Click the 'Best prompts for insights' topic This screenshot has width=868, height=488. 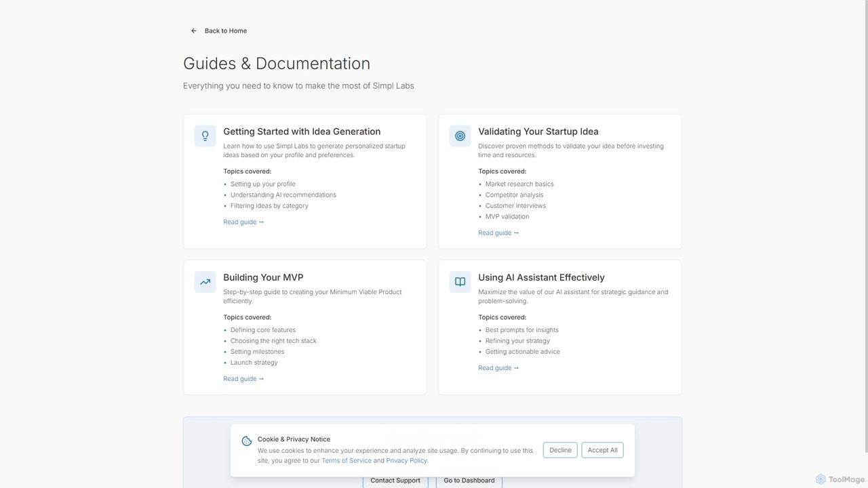(x=522, y=330)
